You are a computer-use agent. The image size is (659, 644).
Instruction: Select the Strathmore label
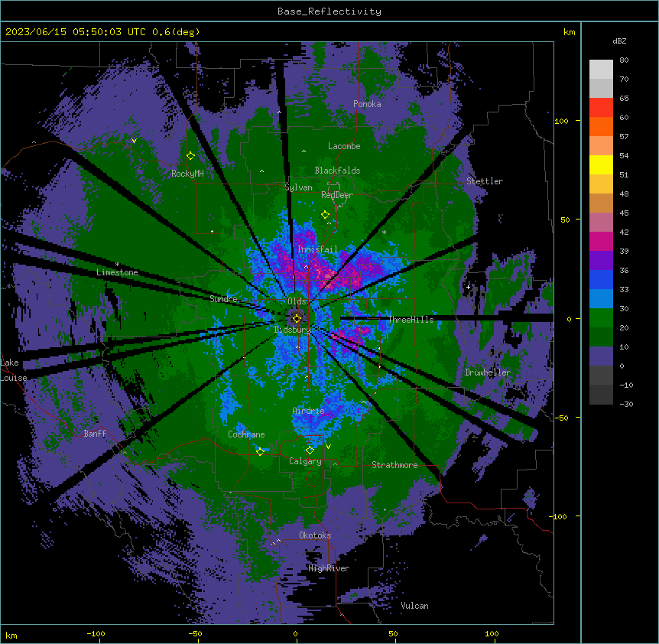pyautogui.click(x=394, y=465)
